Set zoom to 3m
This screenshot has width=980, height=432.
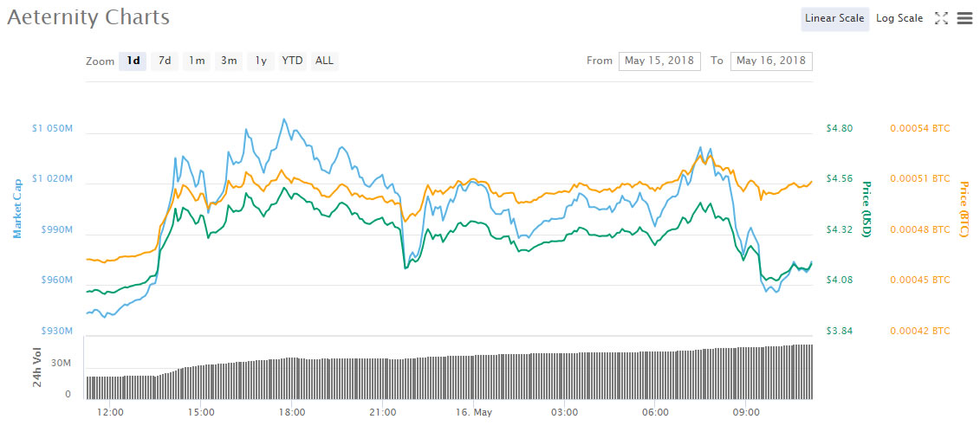tap(229, 61)
